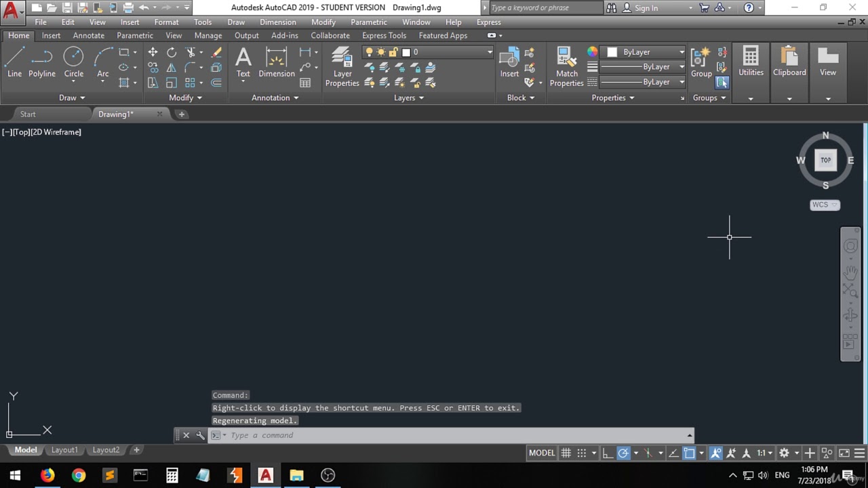The width and height of the screenshot is (868, 488).
Task: Toggle object snap tracking in status bar
Action: tap(673, 453)
